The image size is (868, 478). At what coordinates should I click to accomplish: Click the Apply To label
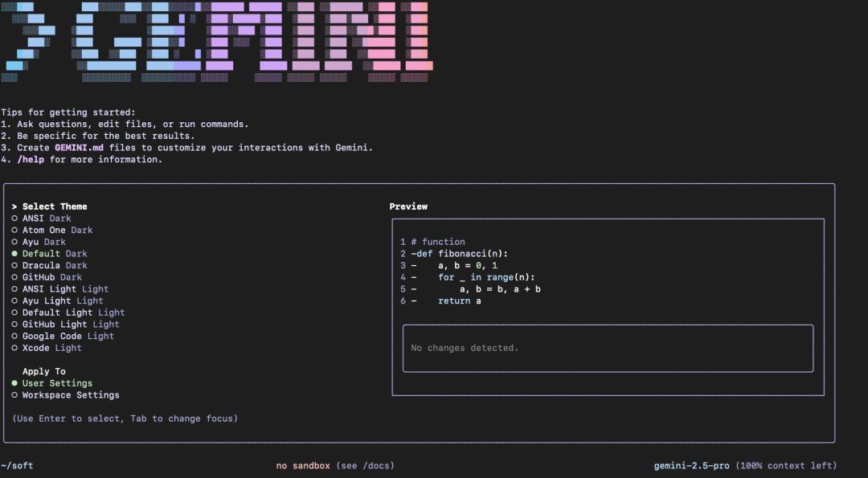pos(43,371)
